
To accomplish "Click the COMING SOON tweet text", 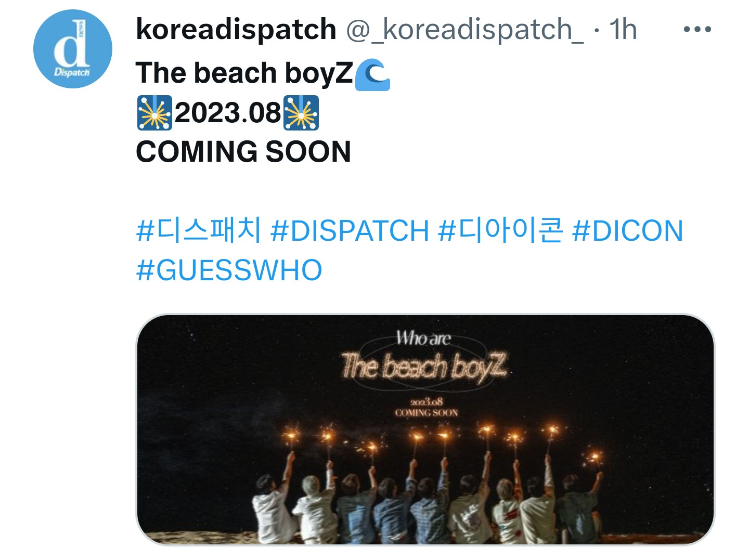I will [243, 152].
